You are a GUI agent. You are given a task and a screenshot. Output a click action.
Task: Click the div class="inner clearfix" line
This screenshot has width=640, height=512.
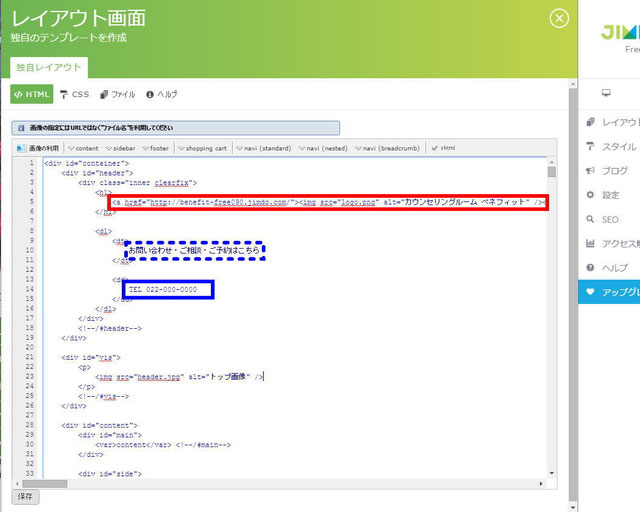click(137, 183)
